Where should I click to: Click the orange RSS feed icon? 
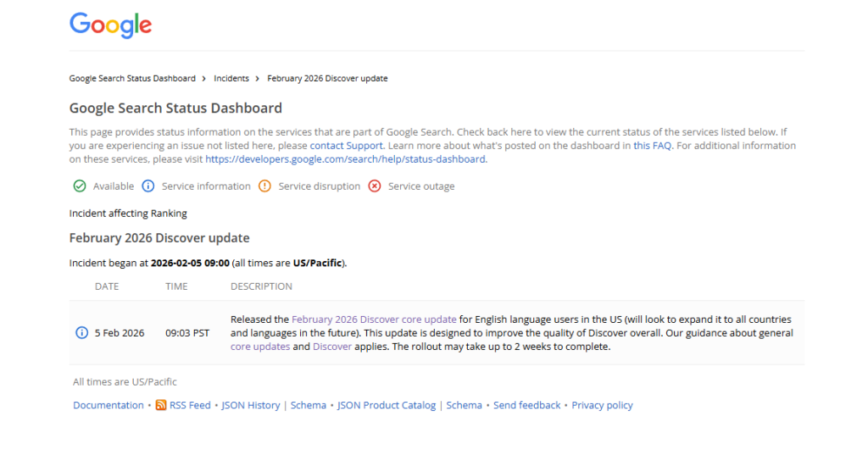click(161, 406)
